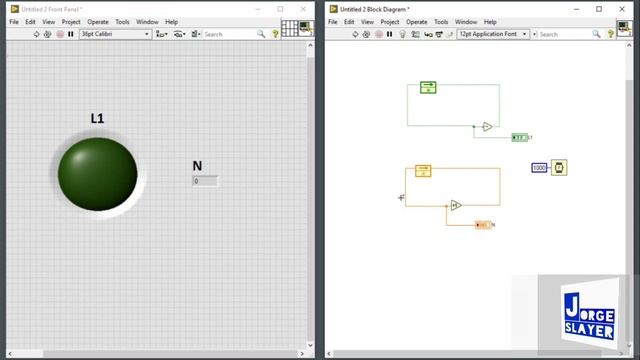The width and height of the screenshot is (640, 360).
Task: Select the green feedback node
Action: pyautogui.click(x=428, y=87)
